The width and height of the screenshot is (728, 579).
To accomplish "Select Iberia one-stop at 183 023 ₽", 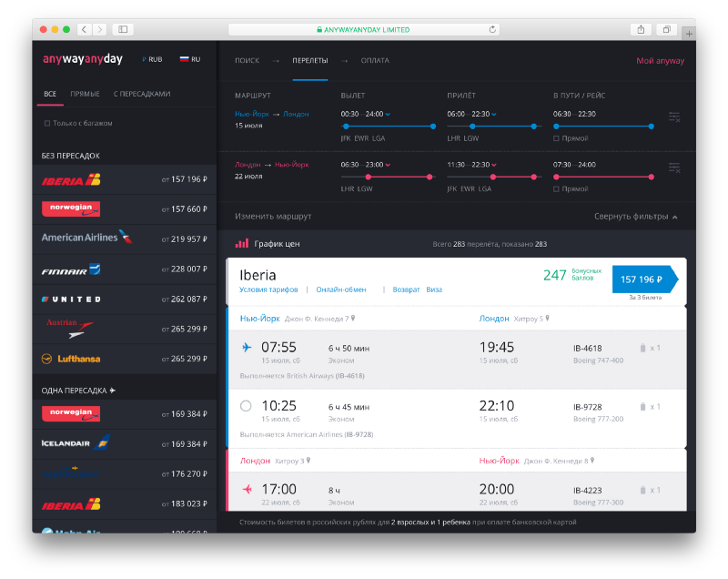I will click(125, 503).
